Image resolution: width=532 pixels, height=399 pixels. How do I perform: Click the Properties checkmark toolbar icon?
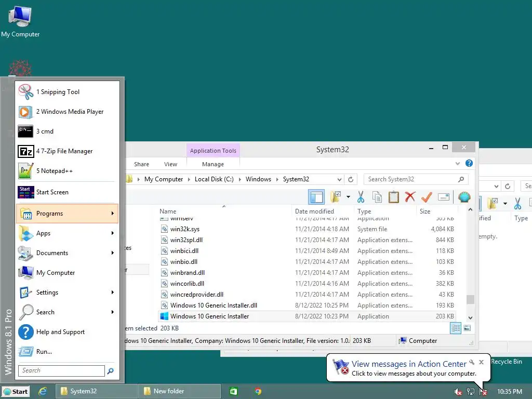(x=427, y=197)
